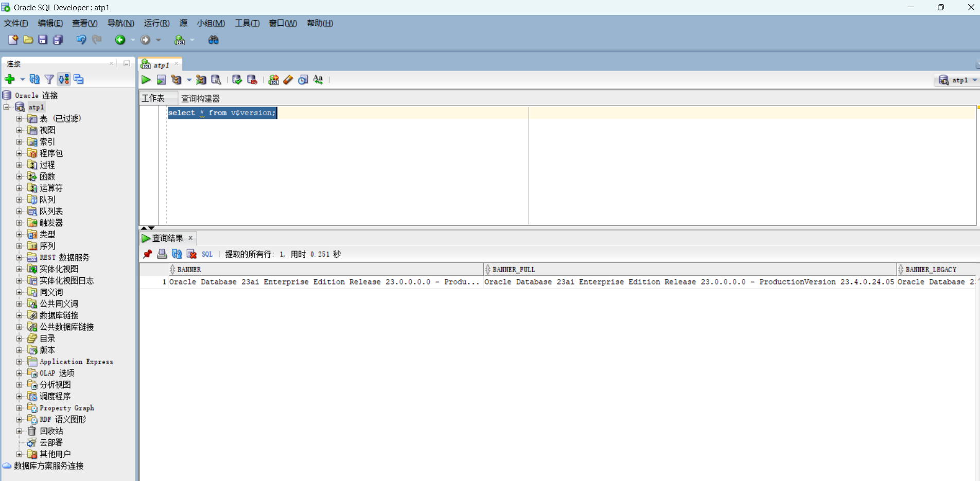Open the 文件(F) menu

coord(16,23)
